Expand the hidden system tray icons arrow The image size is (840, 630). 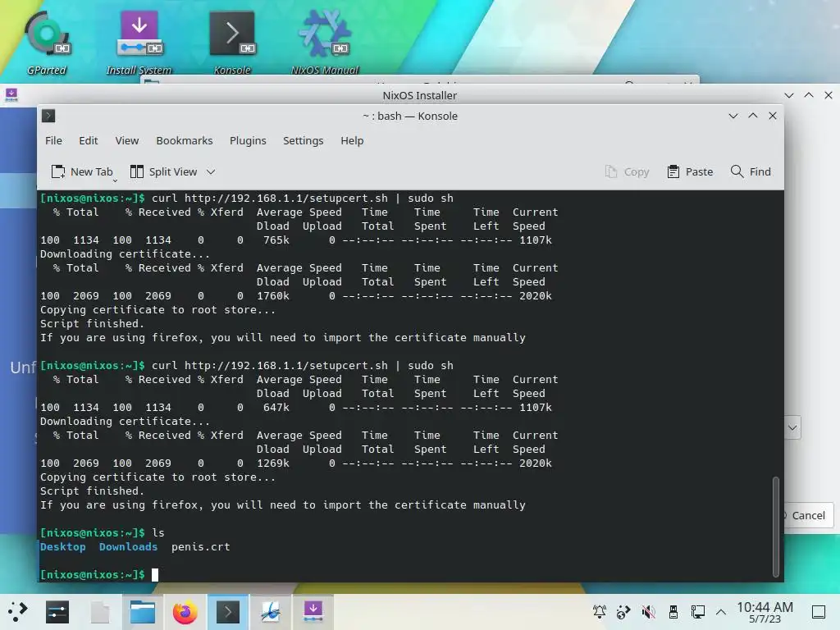[721, 612]
